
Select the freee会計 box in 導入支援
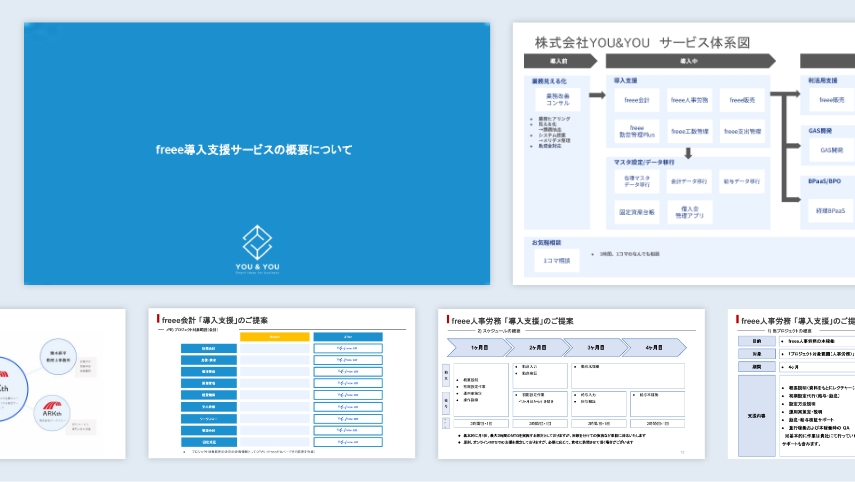click(x=637, y=100)
